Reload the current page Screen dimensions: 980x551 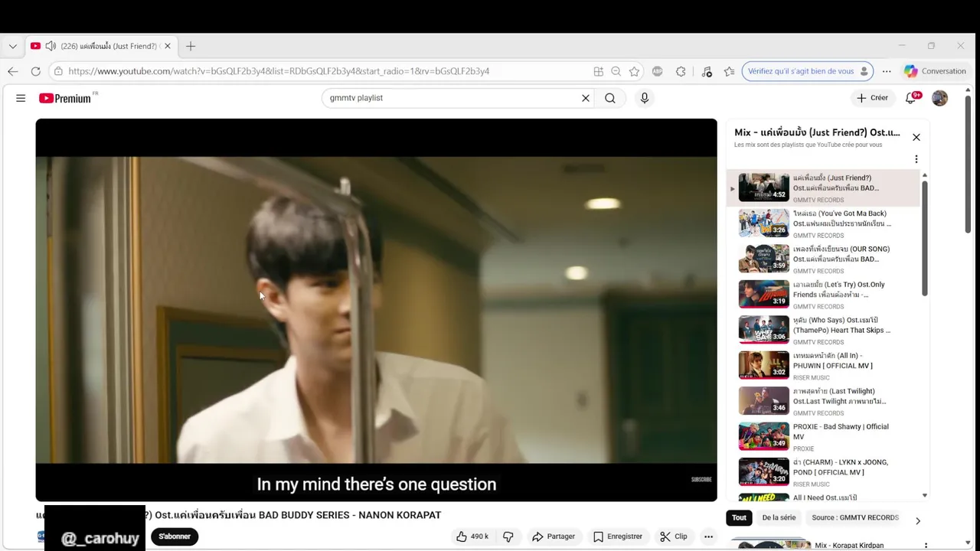(35, 71)
